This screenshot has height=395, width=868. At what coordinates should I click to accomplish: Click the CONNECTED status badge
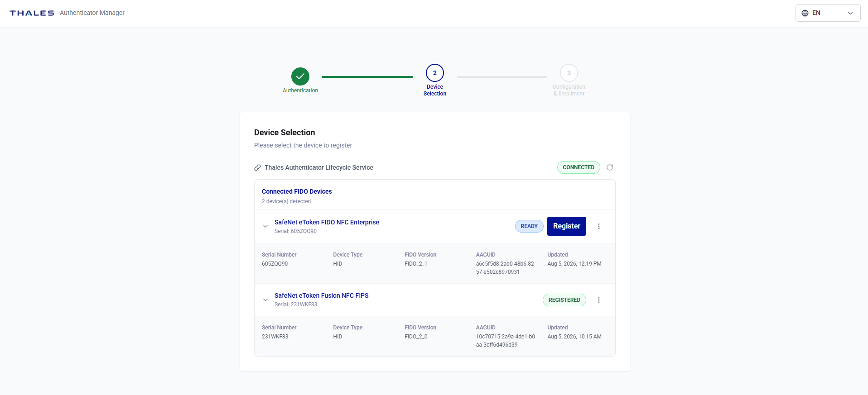(x=579, y=167)
